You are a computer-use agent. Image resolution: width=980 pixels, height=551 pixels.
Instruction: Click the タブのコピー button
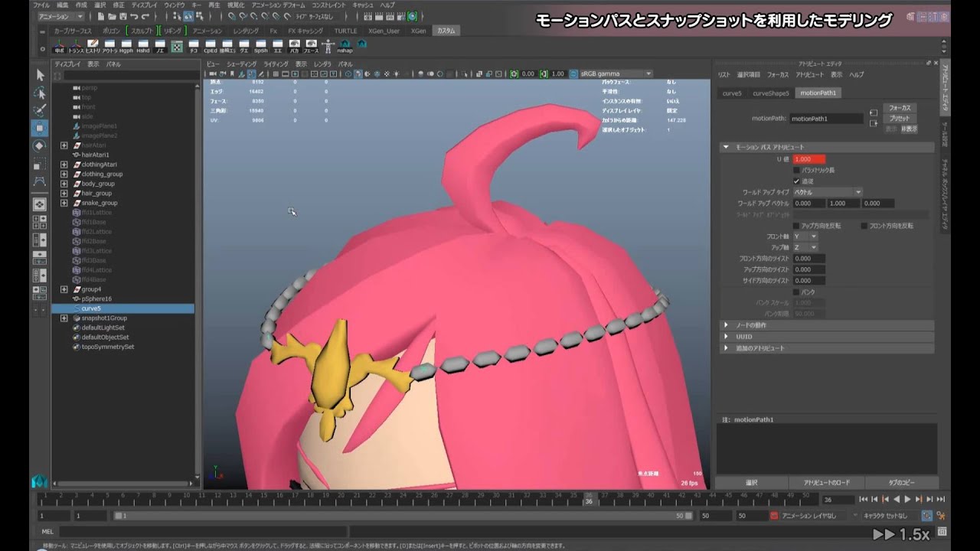[x=901, y=483]
